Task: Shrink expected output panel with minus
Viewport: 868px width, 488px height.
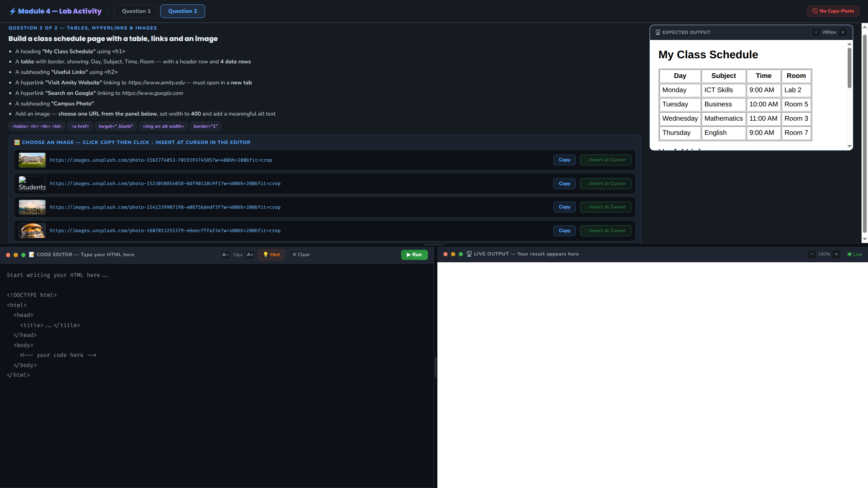Action: (x=816, y=32)
